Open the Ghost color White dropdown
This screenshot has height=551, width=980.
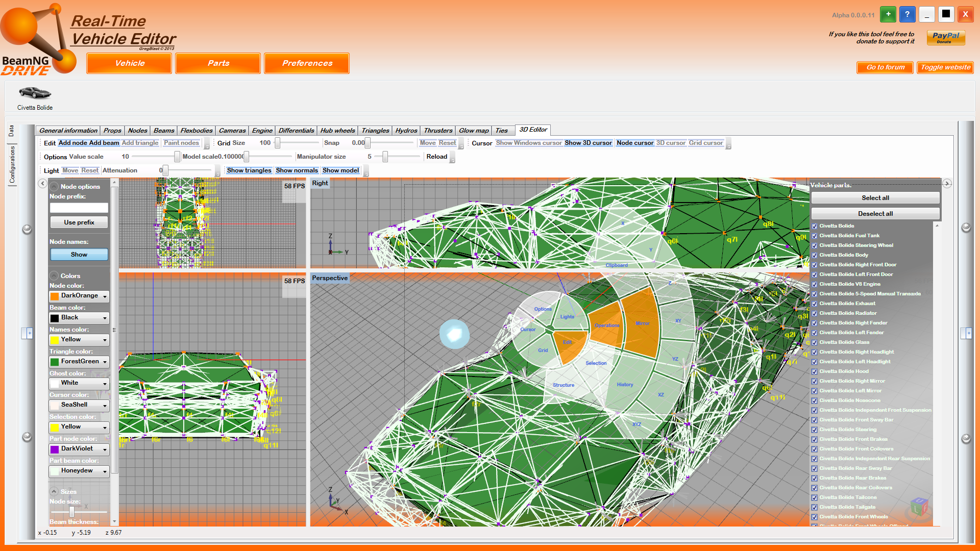click(x=79, y=383)
